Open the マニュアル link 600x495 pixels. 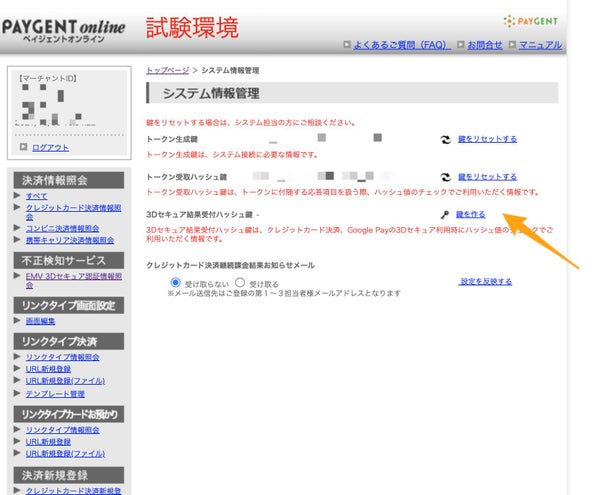(x=540, y=45)
